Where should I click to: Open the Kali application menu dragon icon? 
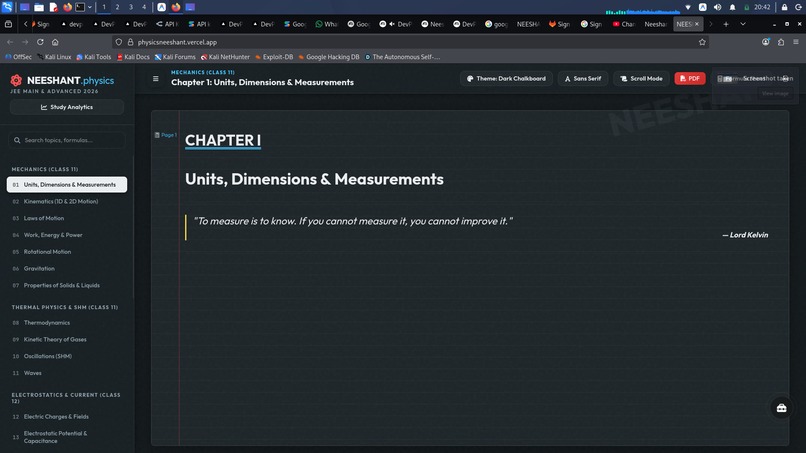tap(7, 7)
